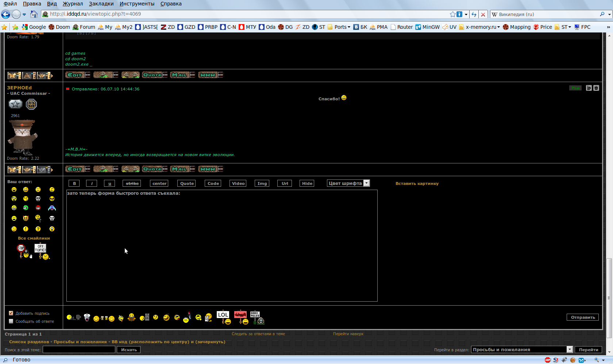Click the Вставить картинку link
This screenshot has width=613, height=364.
pos(417,183)
